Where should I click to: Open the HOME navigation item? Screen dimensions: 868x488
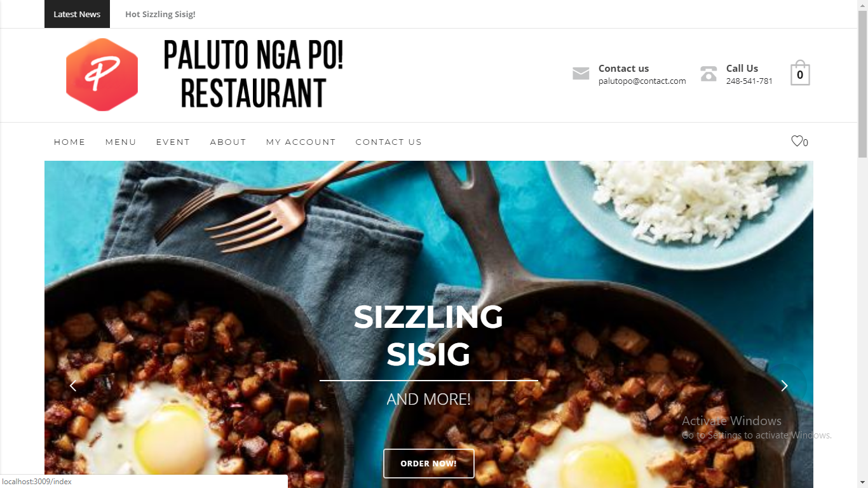[70, 142]
